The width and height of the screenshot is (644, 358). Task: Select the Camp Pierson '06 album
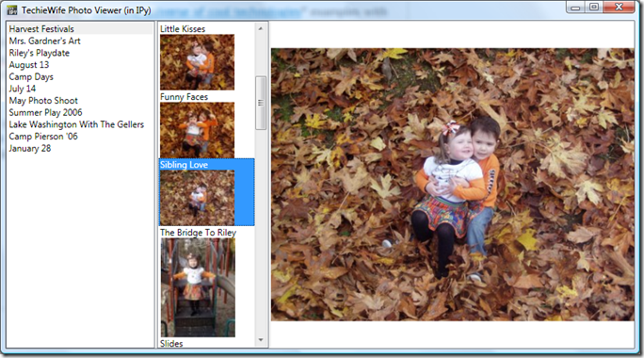tap(43, 136)
